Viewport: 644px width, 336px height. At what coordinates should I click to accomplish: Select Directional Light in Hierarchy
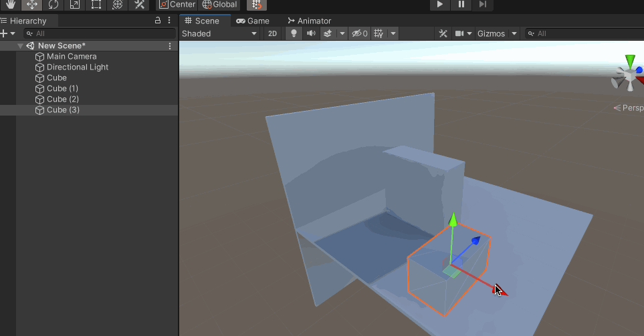click(x=77, y=67)
